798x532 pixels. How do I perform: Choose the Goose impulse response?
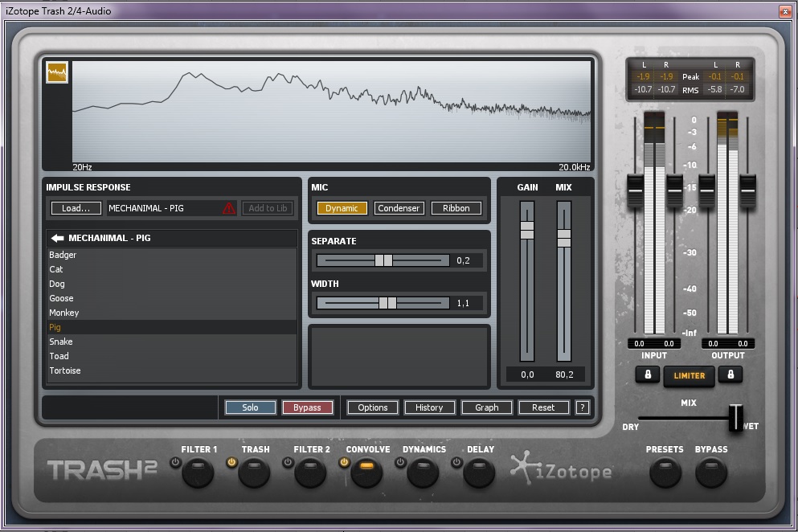click(x=61, y=298)
